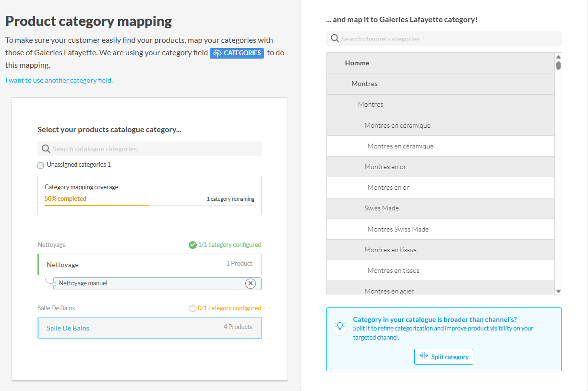Click the Salle De Bains pending status icon
Viewport: 588px width, 391px height.
pos(192,308)
